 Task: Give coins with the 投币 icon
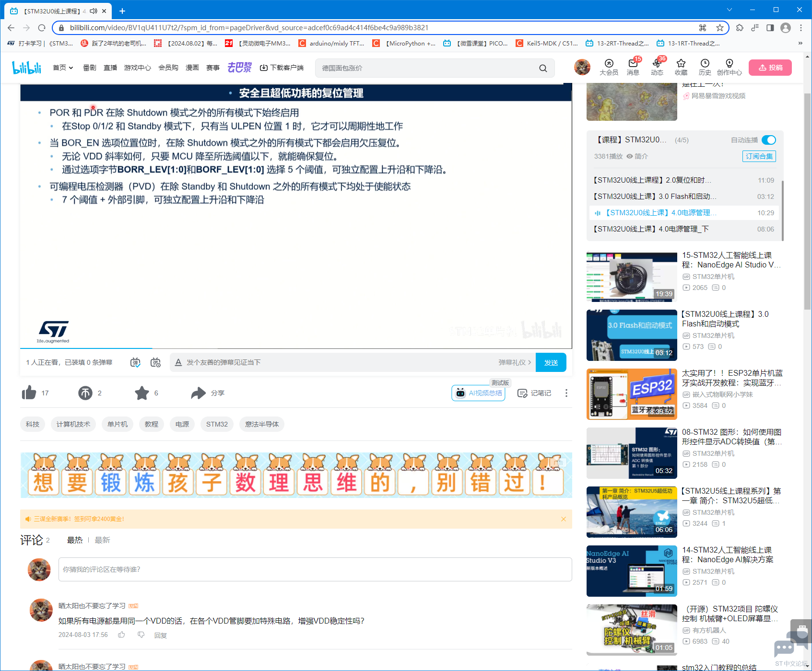[85, 393]
